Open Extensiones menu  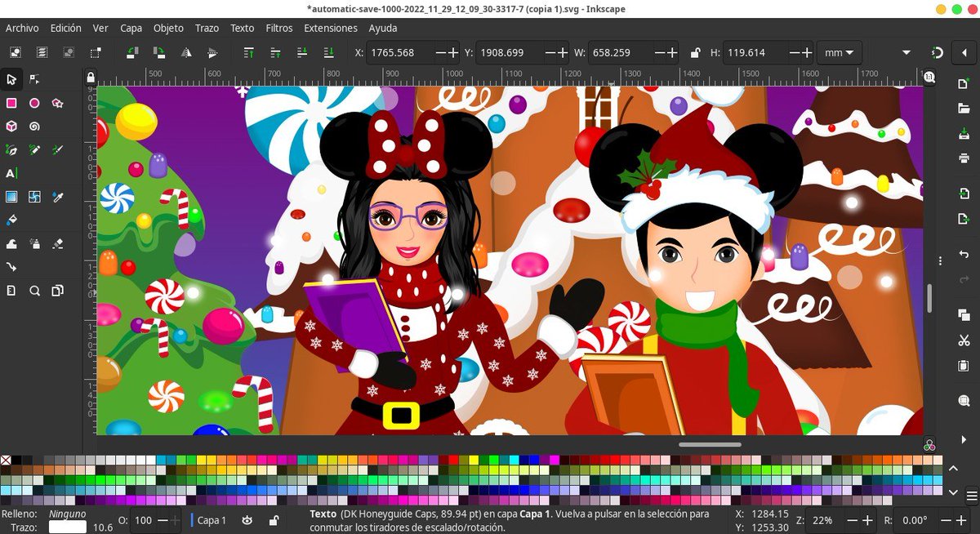331,28
